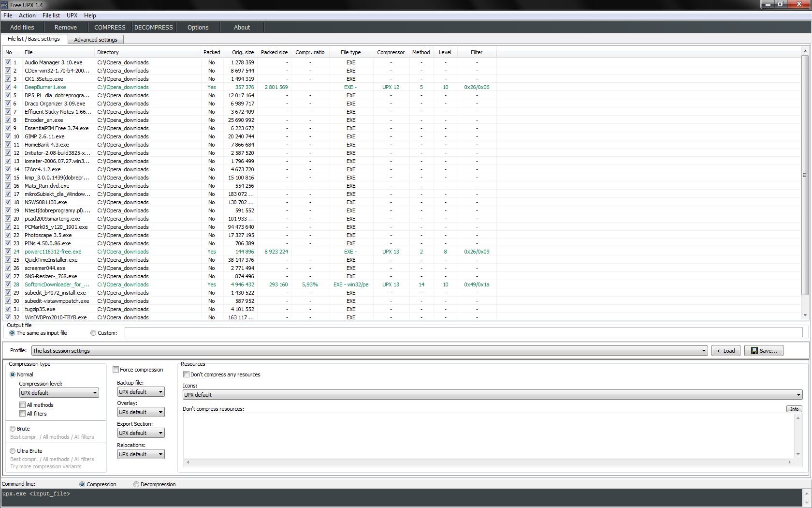Open the Profile dropdown
Viewport: 812px width, 508px height.
pos(370,351)
